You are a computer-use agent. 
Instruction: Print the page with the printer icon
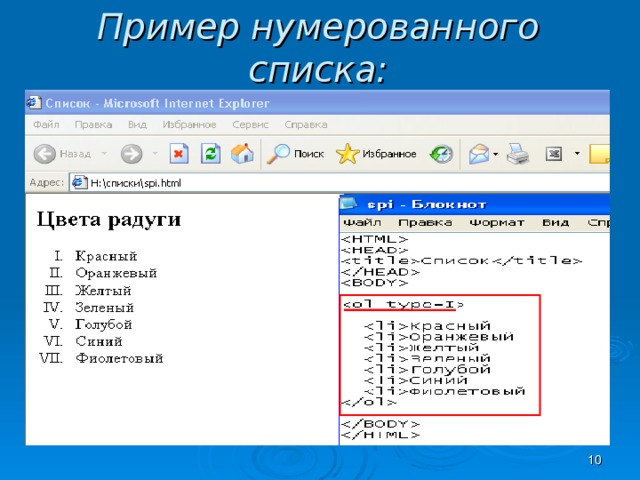pos(518,154)
